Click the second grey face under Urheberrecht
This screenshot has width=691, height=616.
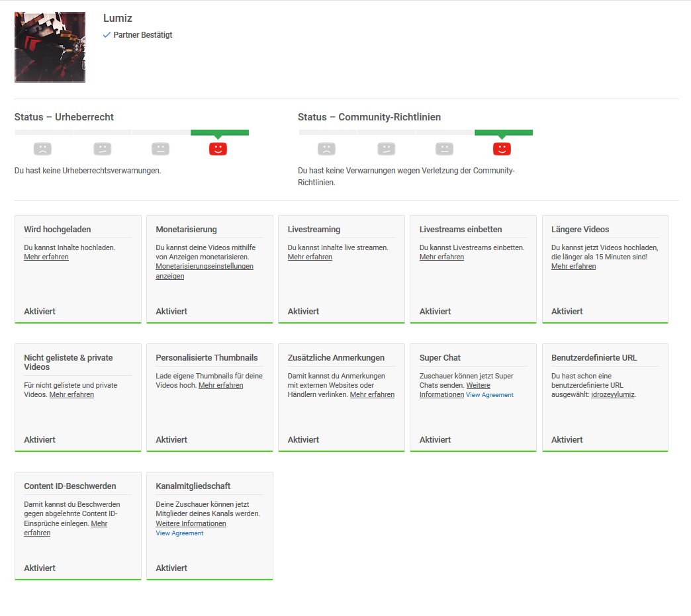tap(102, 149)
